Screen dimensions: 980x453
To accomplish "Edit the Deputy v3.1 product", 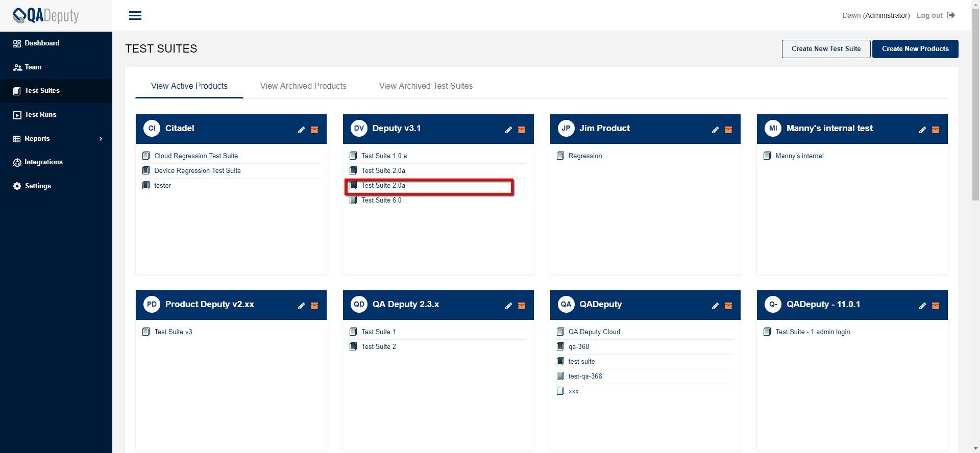I will click(508, 130).
